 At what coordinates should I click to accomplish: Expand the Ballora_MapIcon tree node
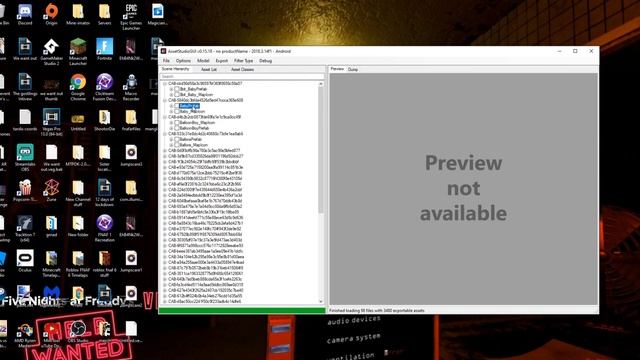(171, 145)
